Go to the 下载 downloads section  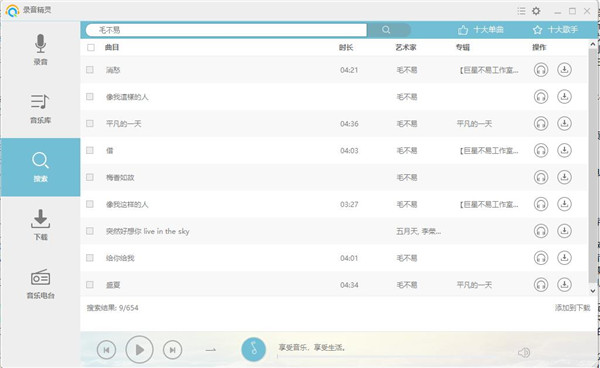(40, 225)
